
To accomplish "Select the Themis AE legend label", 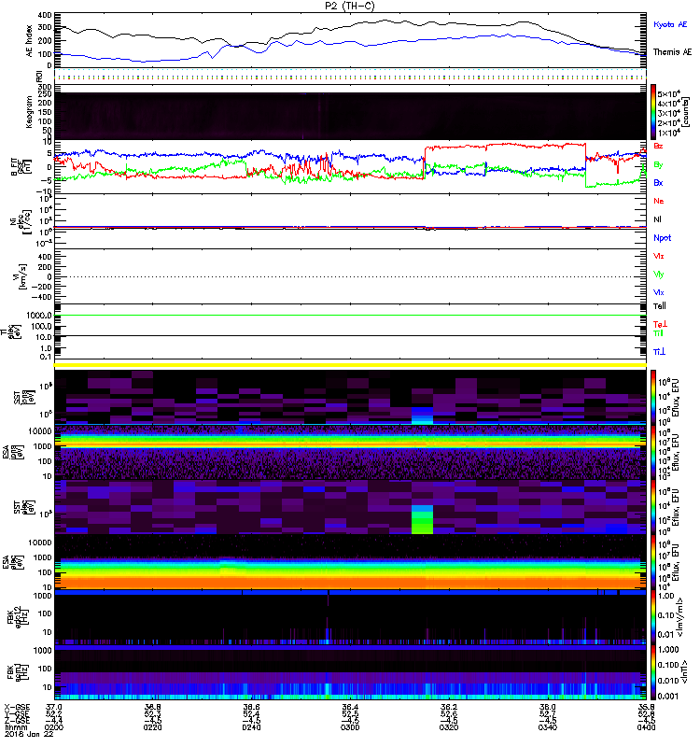I will [672, 52].
